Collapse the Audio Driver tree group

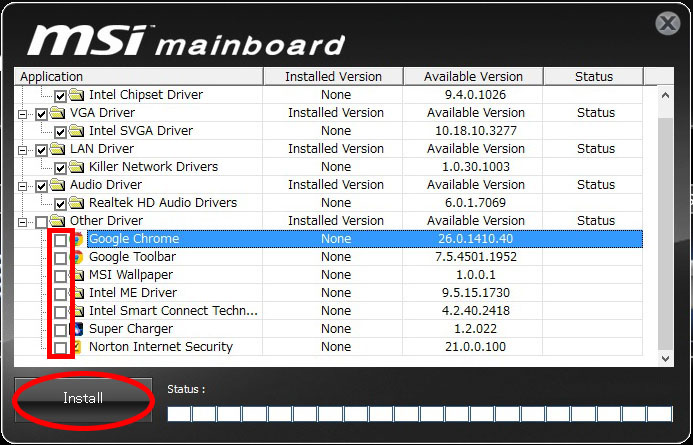pos(23,185)
